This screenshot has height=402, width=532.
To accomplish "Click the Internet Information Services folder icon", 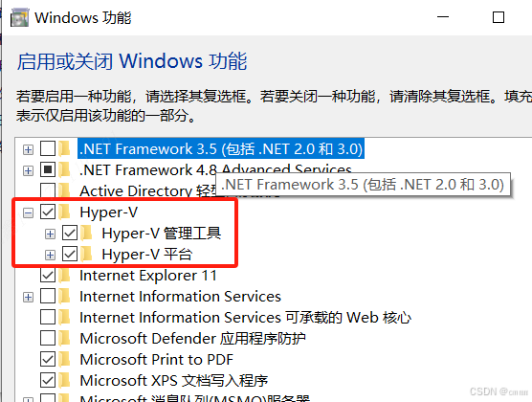I will click(x=64, y=297).
